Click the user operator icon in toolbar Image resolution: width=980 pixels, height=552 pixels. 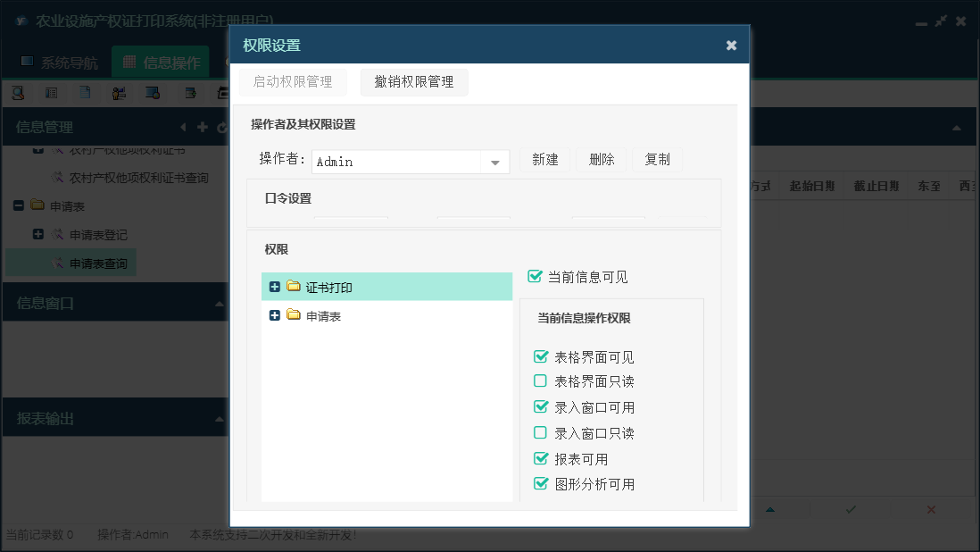119,92
